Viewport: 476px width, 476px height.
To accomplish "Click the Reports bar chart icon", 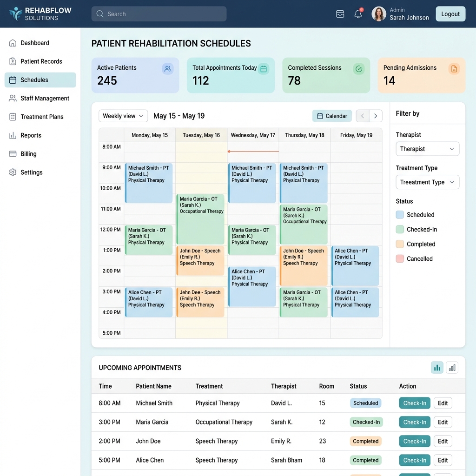I will click(x=13, y=135).
